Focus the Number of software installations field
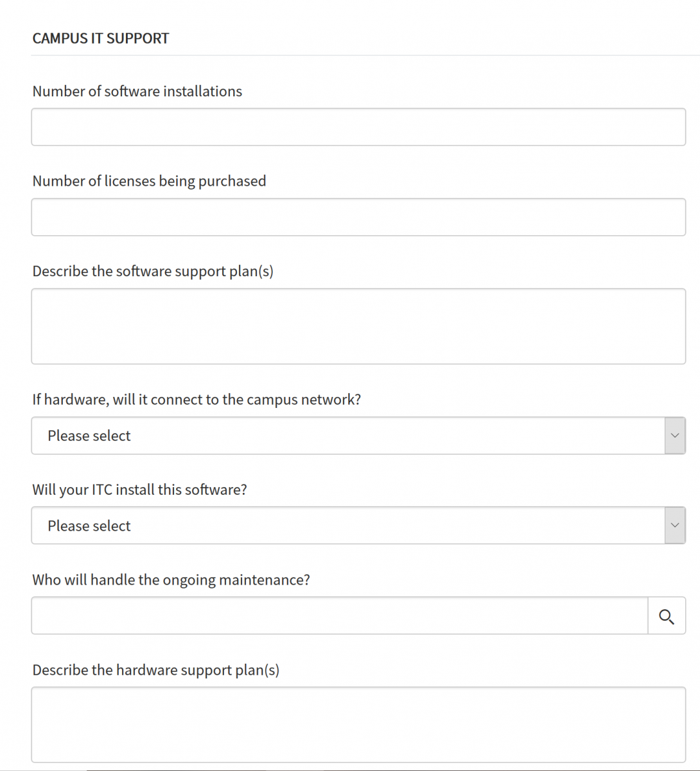700x771 pixels. (x=358, y=127)
